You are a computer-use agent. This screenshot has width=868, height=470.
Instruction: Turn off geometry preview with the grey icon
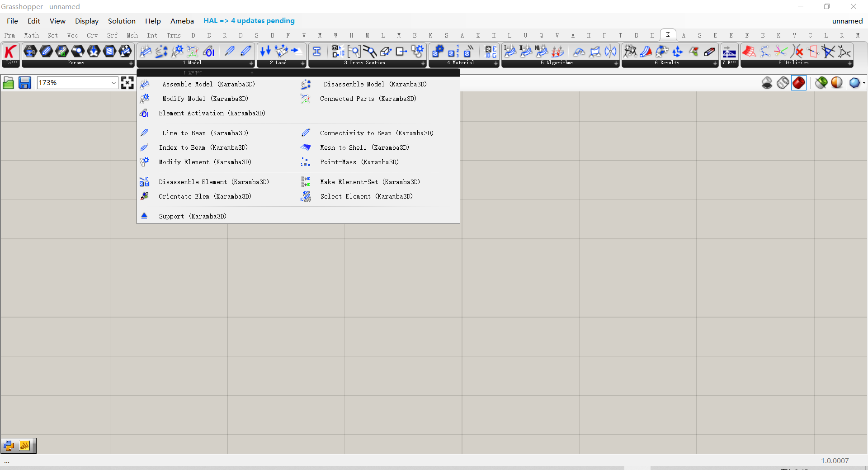(x=767, y=83)
